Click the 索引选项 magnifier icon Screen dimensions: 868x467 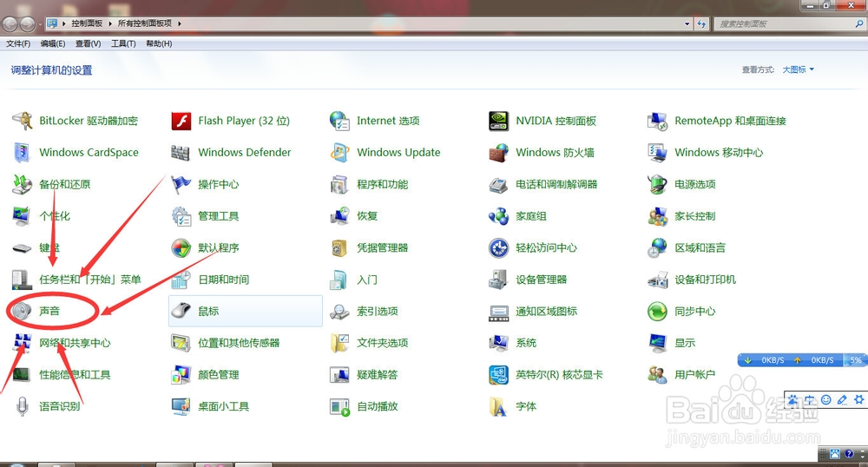pos(339,311)
